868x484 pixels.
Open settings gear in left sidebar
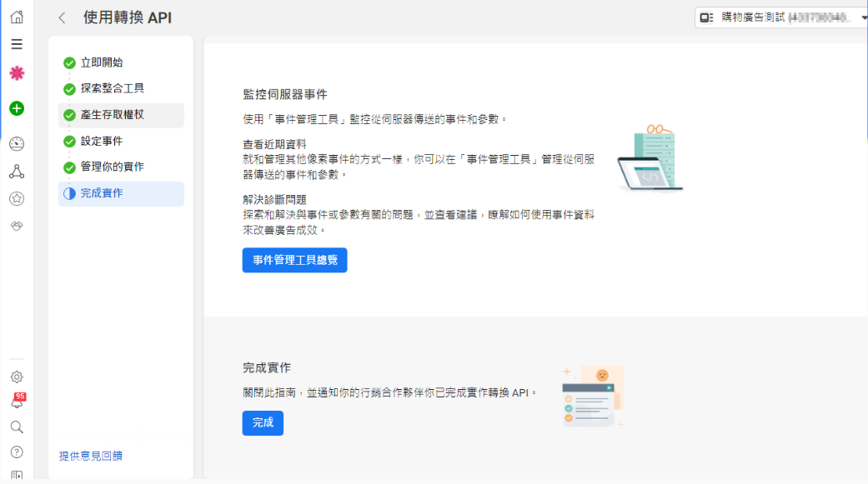[x=17, y=377]
